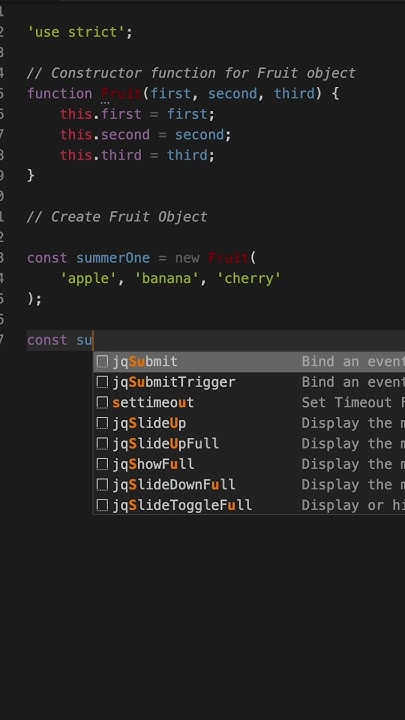
Task: Click the Constructor function comment line
Action: [x=191, y=73]
